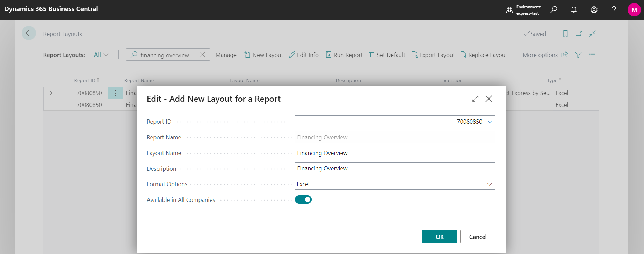644x254 pixels.
Task: Expand the dialog with the diagonal arrows icon
Action: pyautogui.click(x=475, y=99)
